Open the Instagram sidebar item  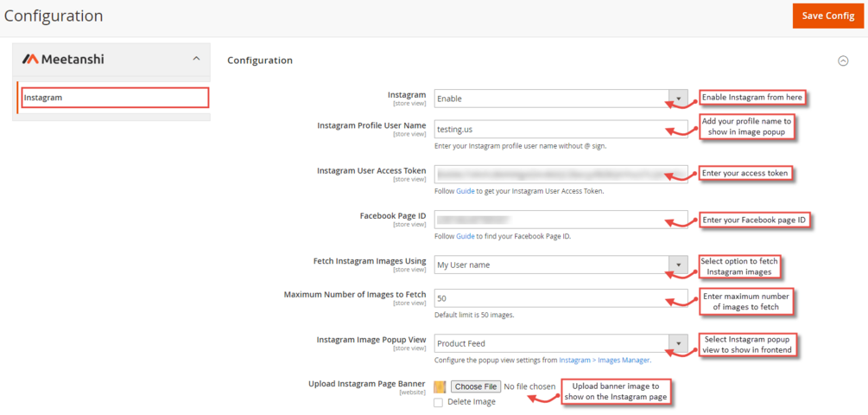pos(115,98)
